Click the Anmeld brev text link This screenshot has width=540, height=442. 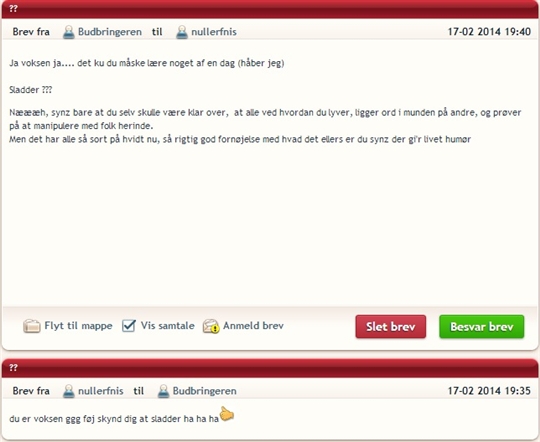[x=253, y=326]
